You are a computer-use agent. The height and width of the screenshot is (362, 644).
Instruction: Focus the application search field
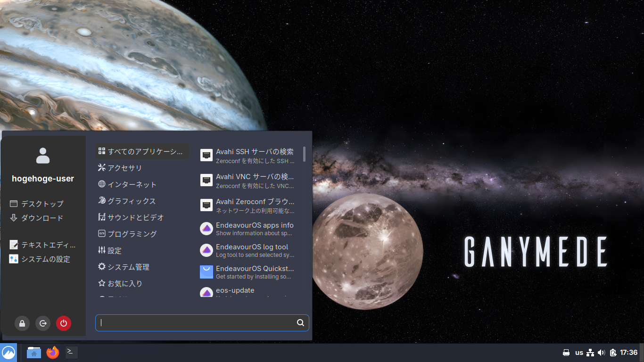coord(202,323)
